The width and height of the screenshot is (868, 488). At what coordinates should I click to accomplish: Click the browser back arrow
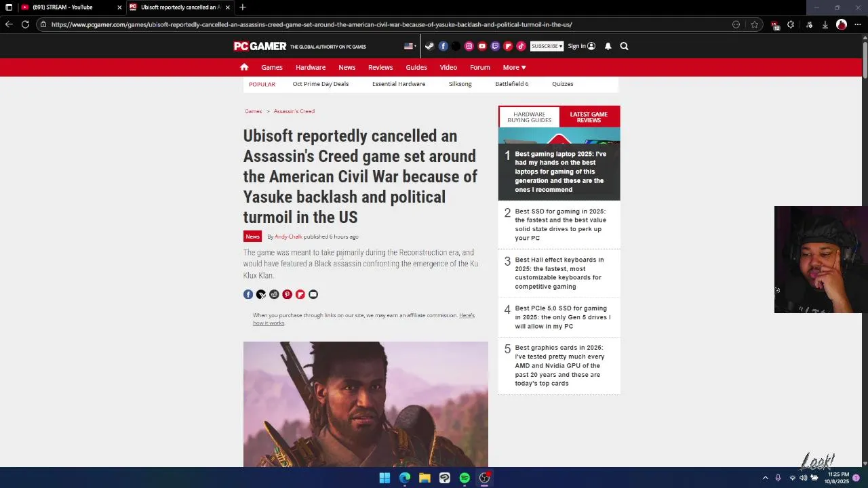click(9, 24)
